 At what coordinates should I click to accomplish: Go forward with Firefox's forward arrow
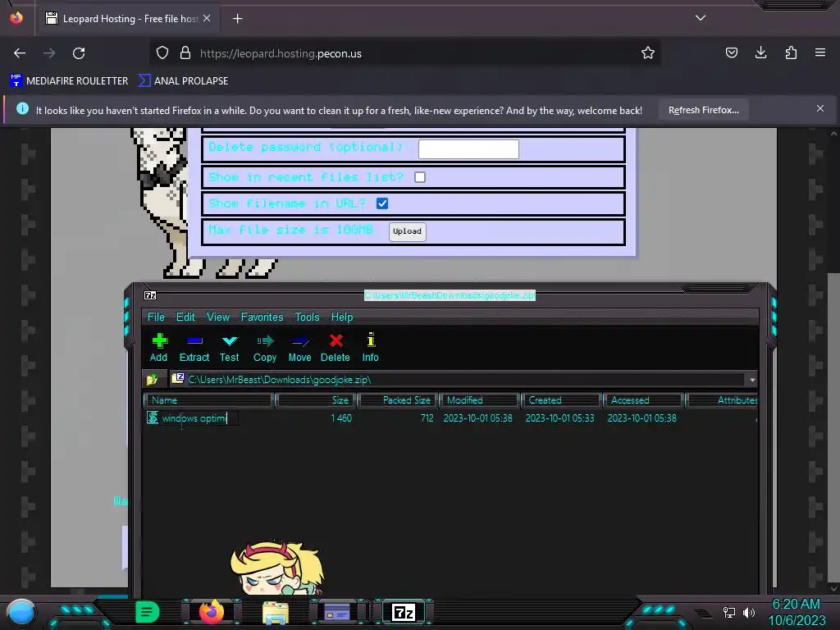tap(49, 53)
